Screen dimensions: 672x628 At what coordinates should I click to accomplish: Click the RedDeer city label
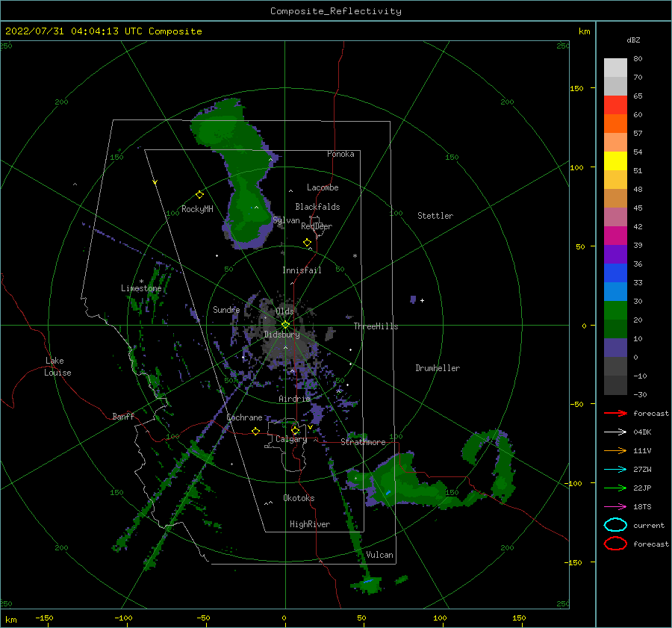point(317,226)
